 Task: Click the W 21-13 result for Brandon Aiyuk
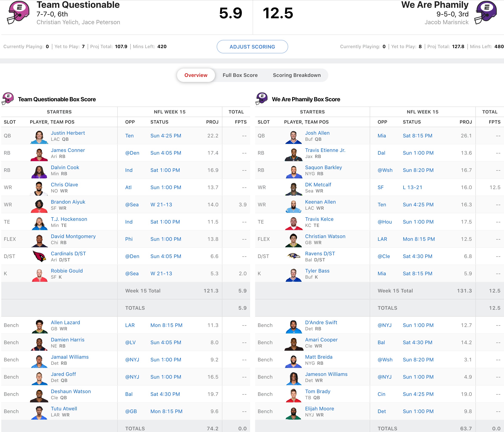(x=161, y=205)
